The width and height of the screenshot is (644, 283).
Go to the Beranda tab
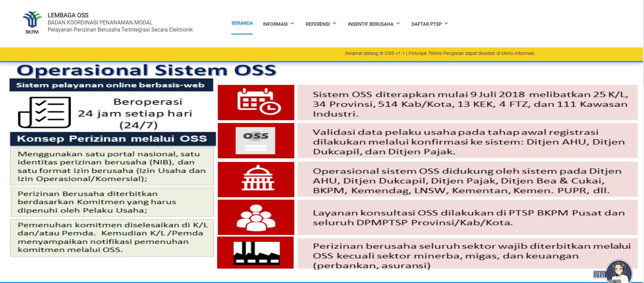pos(242,23)
